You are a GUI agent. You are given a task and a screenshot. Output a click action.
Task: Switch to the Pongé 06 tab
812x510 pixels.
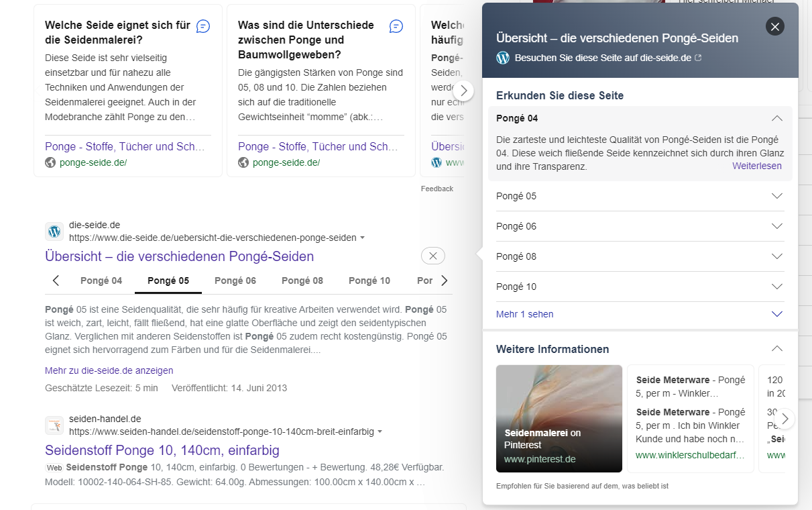coord(235,280)
